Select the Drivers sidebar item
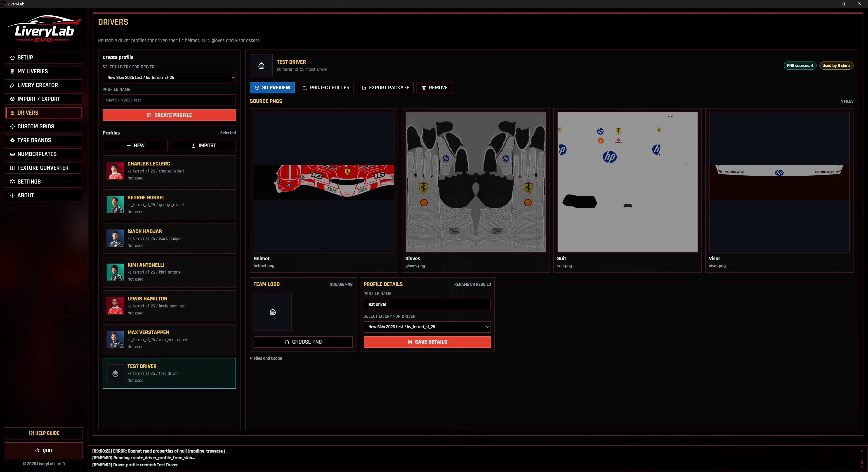Viewport: 868px width, 472px height. pos(43,113)
